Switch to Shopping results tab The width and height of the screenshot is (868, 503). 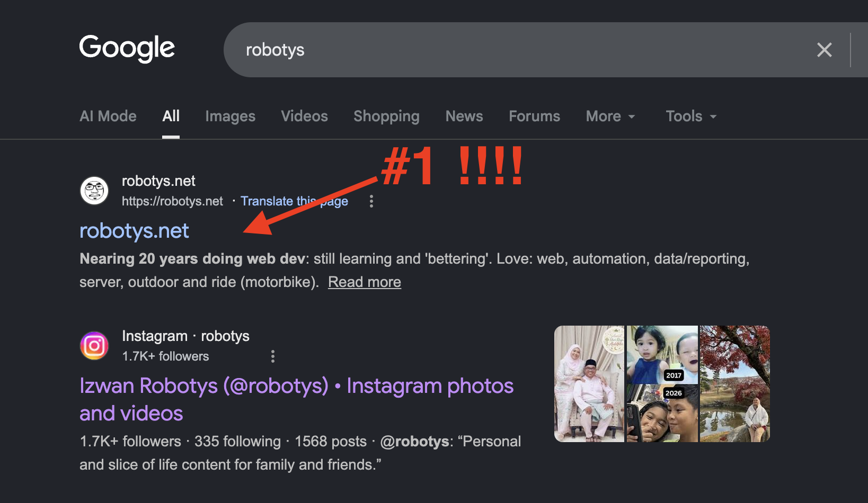coord(386,116)
